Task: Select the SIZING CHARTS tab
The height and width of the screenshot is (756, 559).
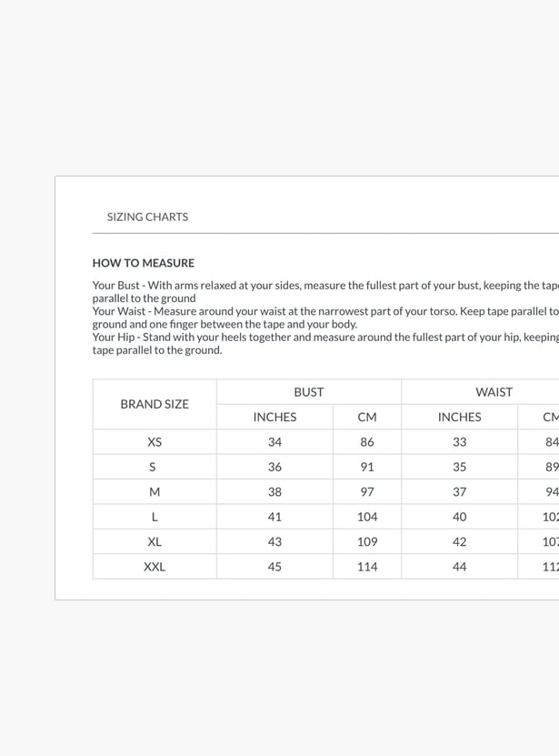Action: [x=147, y=217]
